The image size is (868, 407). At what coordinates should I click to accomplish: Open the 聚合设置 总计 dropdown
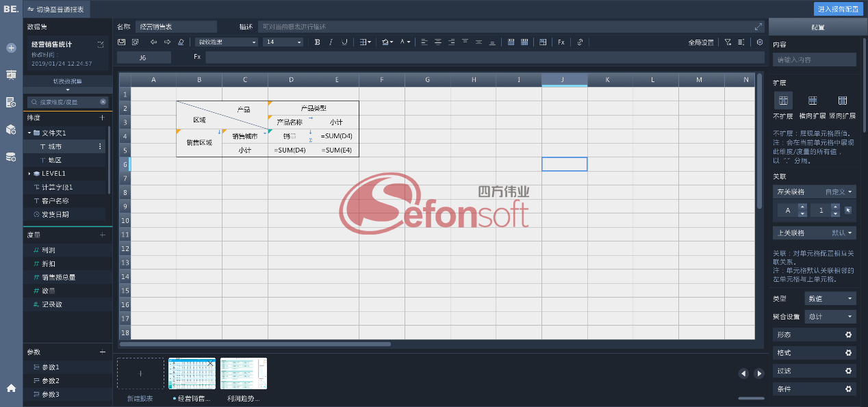click(x=830, y=317)
